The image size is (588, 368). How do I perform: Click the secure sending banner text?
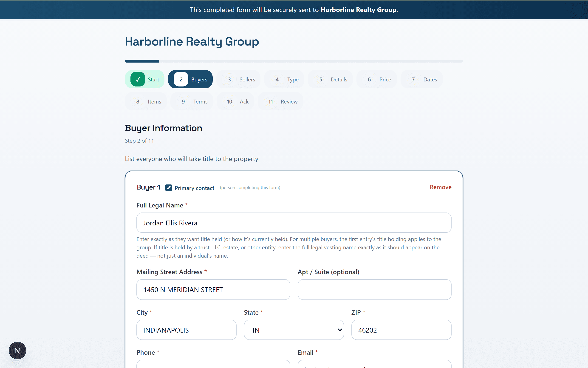[294, 10]
